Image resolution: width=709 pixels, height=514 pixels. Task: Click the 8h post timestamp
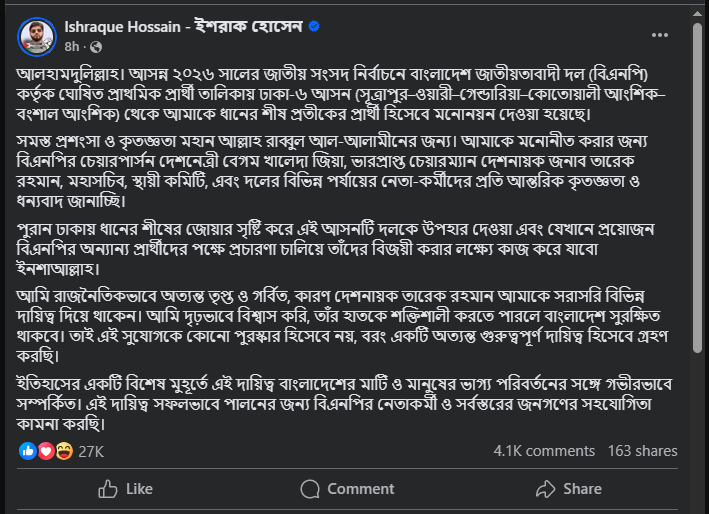pos(72,46)
